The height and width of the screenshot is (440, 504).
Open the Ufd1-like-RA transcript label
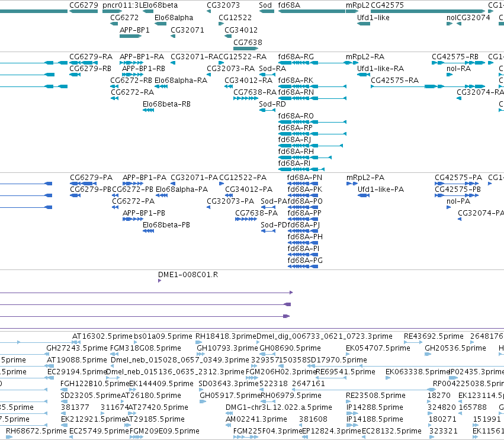point(381,69)
